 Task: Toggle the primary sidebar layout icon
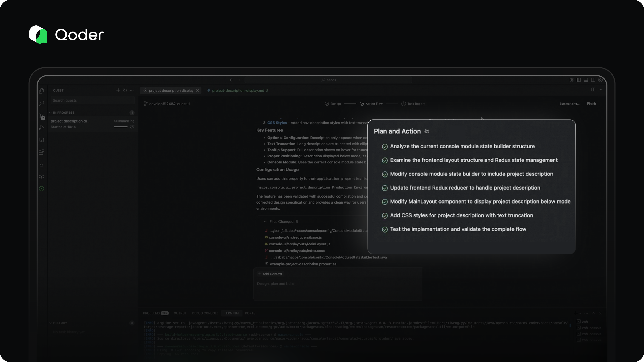[578, 80]
